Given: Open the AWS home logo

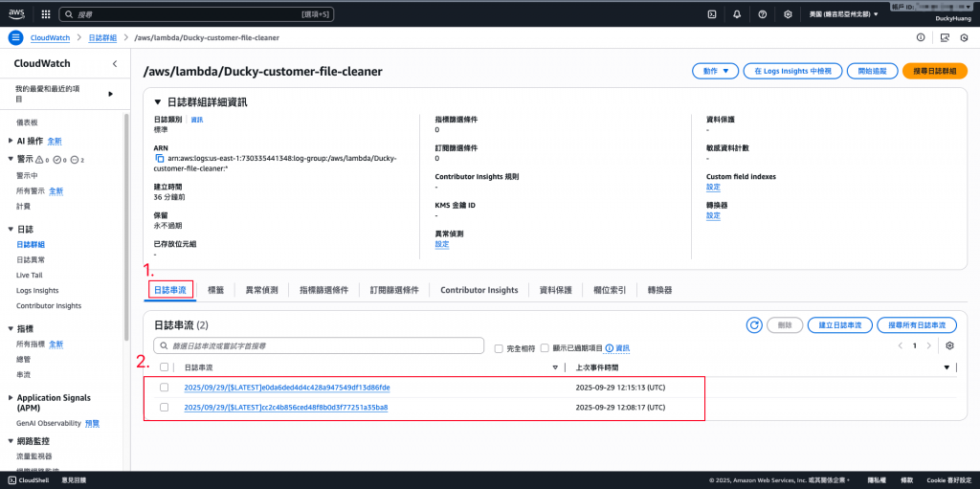Looking at the screenshot, I should point(16,13).
